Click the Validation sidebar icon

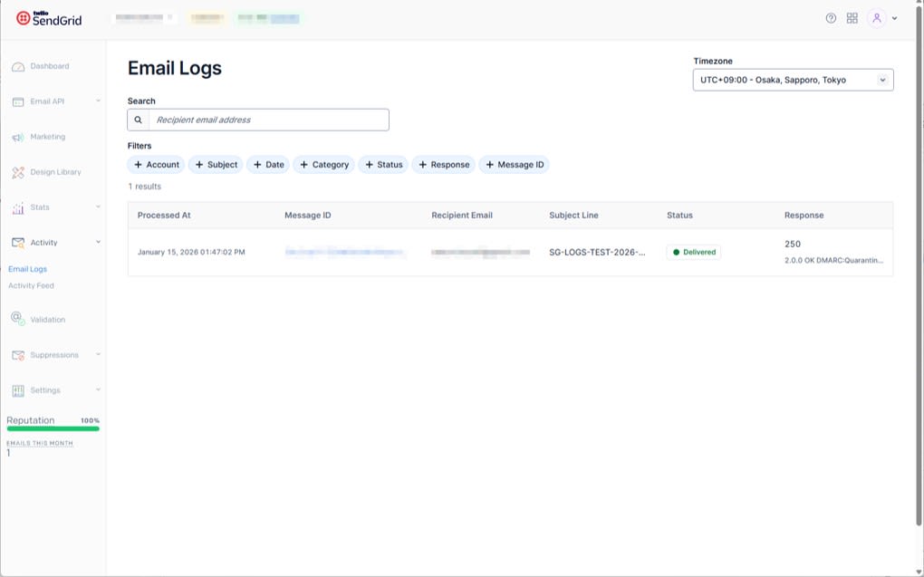point(18,319)
